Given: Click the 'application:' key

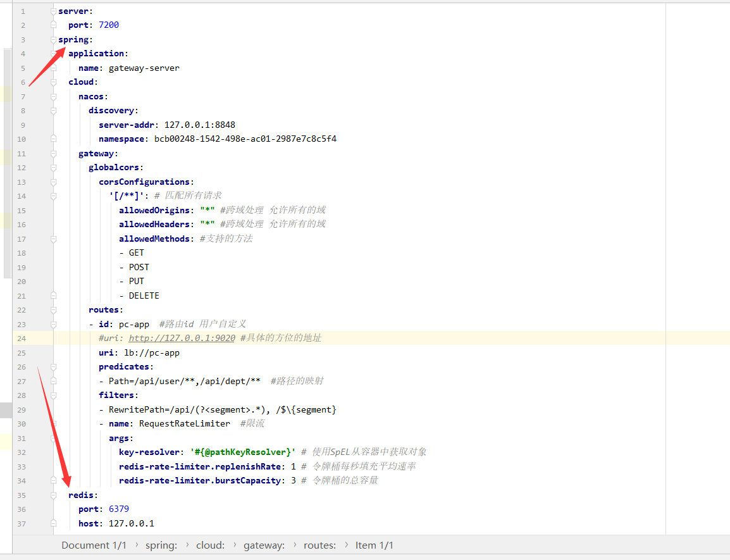Looking at the screenshot, I should pos(98,54).
